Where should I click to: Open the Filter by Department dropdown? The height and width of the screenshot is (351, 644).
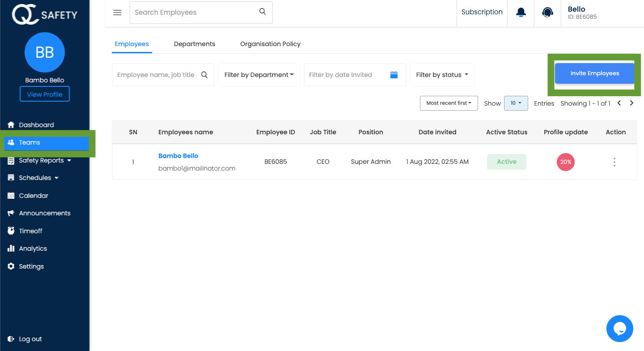(259, 75)
